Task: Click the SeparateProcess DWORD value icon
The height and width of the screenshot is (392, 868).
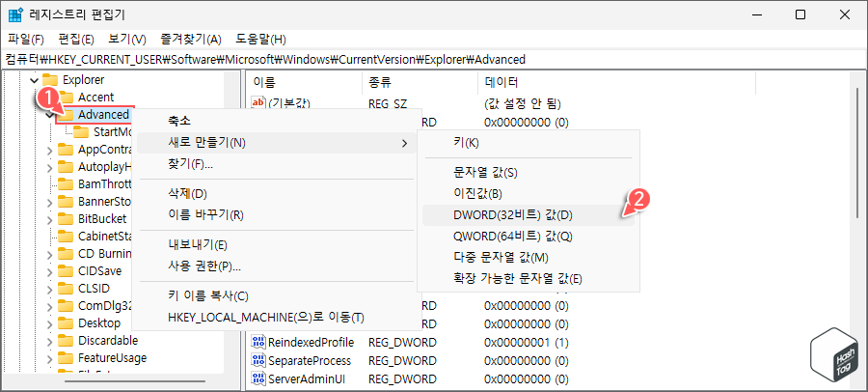Action: 258,361
